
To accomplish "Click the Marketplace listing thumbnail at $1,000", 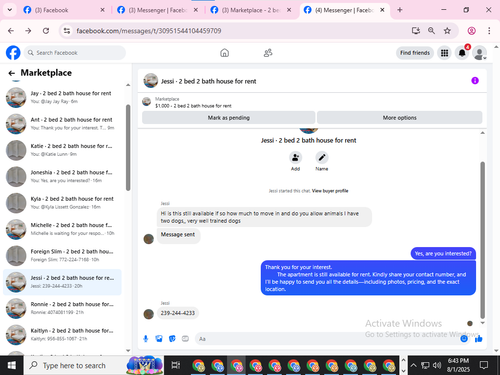I will (146, 102).
